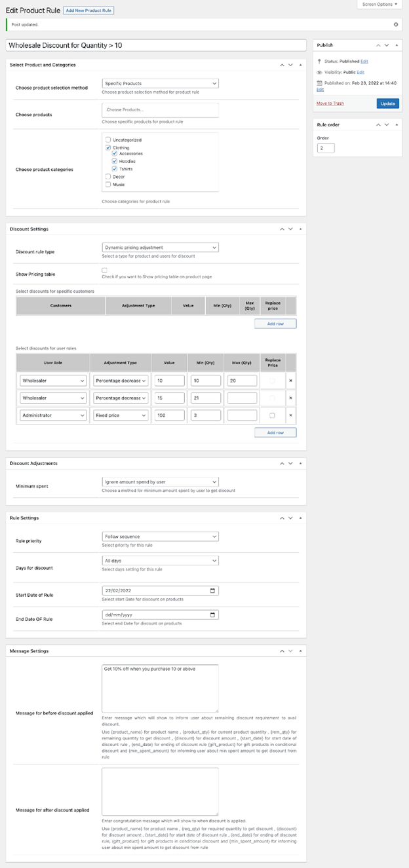Check the Uncategorized category checkbox
The height and width of the screenshot is (868, 409).
[108, 140]
